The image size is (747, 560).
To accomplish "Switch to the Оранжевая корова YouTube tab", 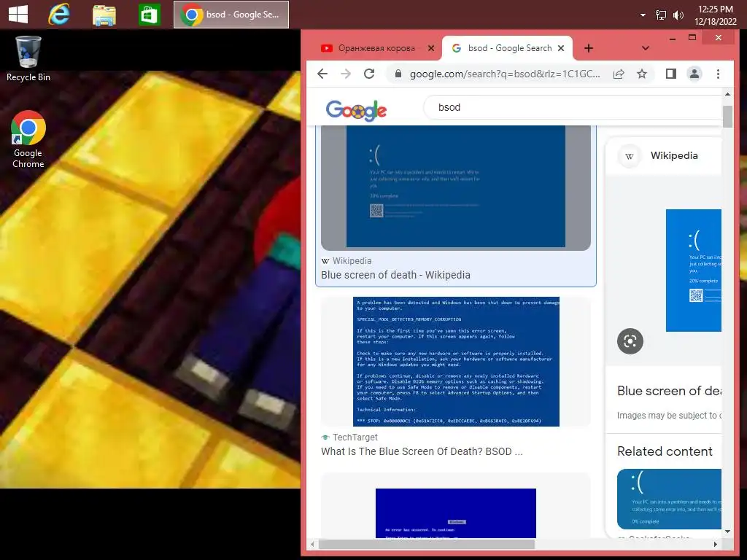I will [376, 48].
